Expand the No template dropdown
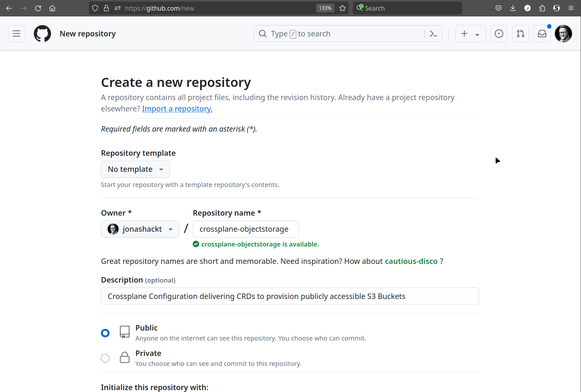The width and height of the screenshot is (581, 392). (x=135, y=169)
